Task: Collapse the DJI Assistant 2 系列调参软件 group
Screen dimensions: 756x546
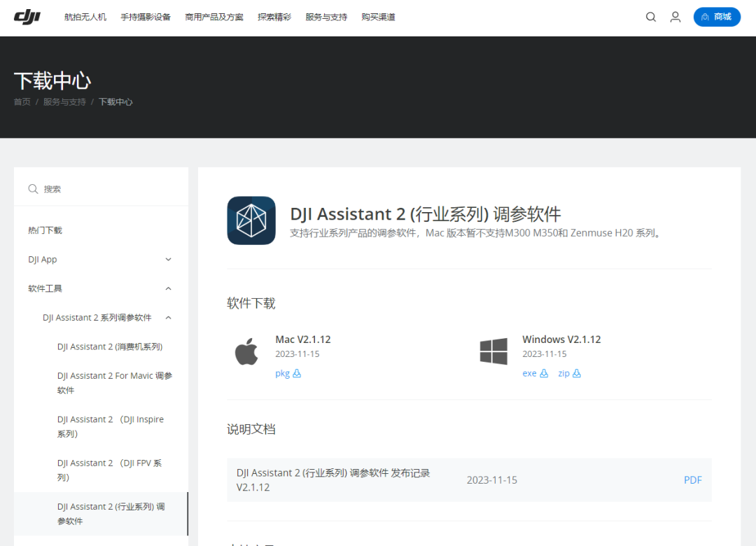Action: (x=106, y=317)
